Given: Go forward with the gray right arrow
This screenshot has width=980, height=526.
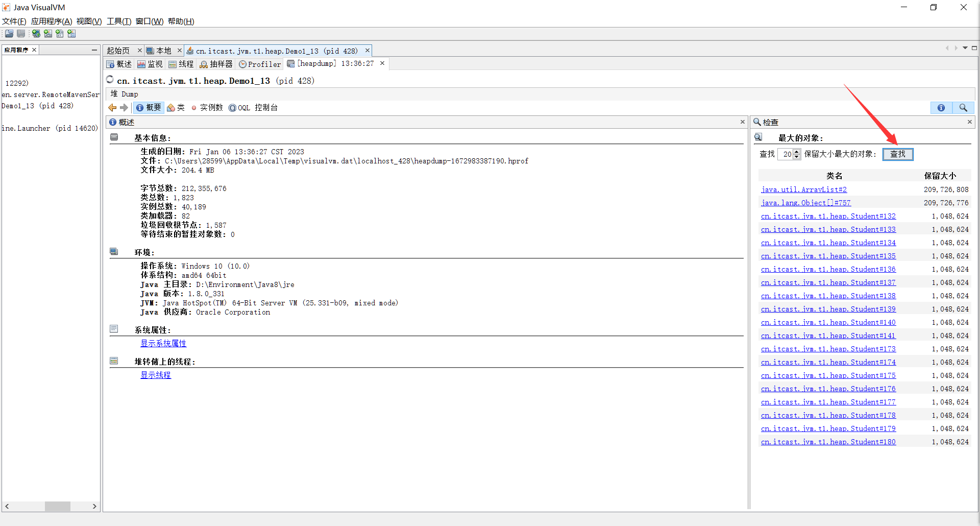Looking at the screenshot, I should [x=124, y=108].
